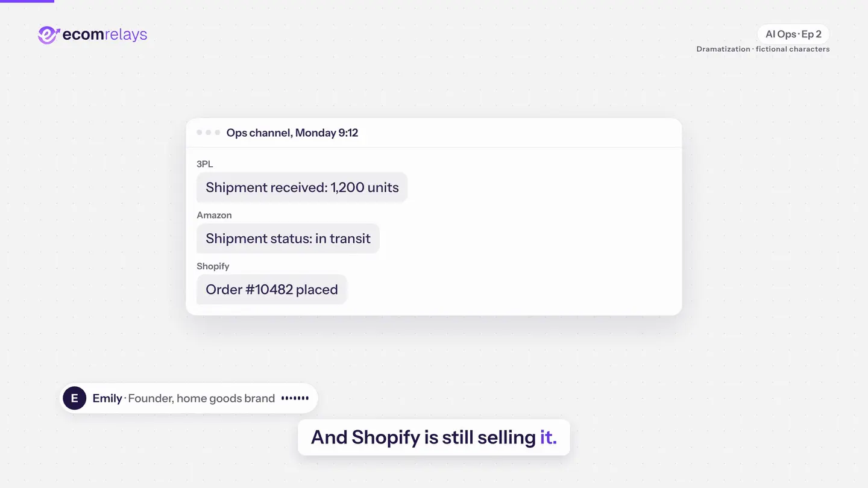Click the Dramatization fictional characters note
Screen dimensions: 868x488
[763, 49]
